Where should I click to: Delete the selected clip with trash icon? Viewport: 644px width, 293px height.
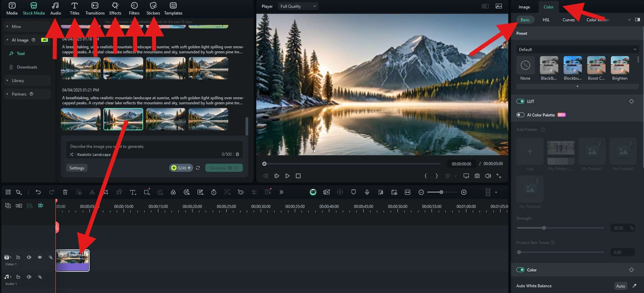65,192
